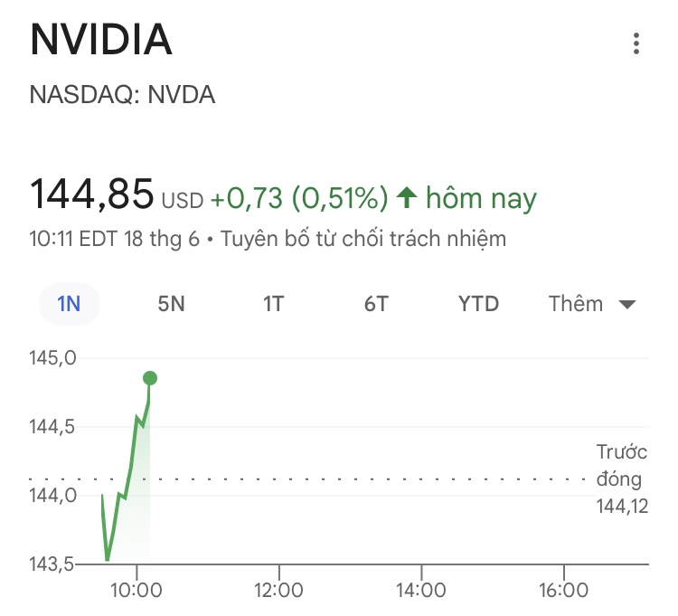Open the Tuyên bố từ chối trách nhiệm link

click(x=363, y=240)
